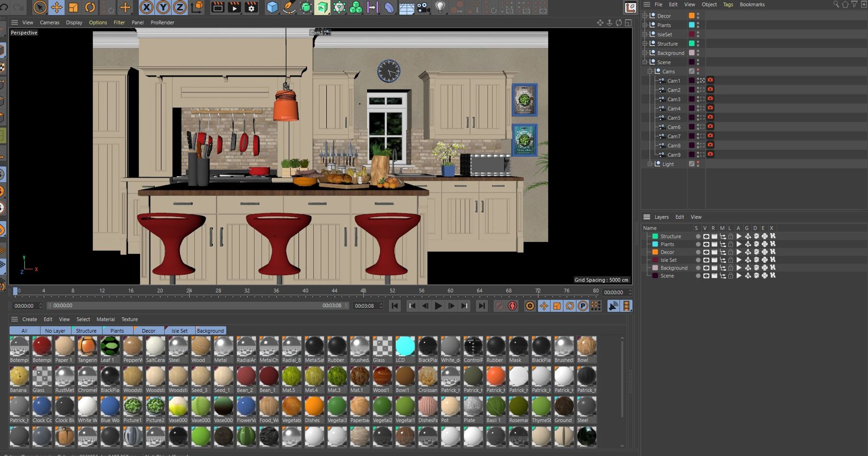The image size is (868, 456).
Task: Click the Render View clapperboard icon
Action: (217, 7)
